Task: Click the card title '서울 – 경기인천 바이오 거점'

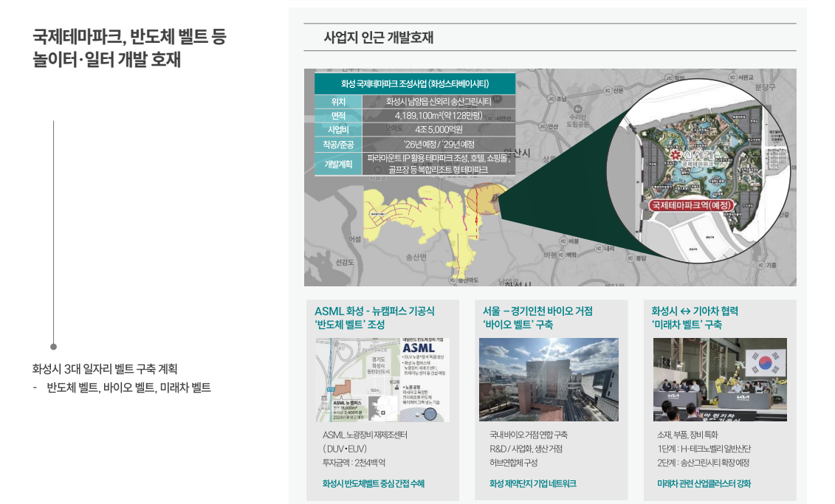Action: [x=538, y=311]
